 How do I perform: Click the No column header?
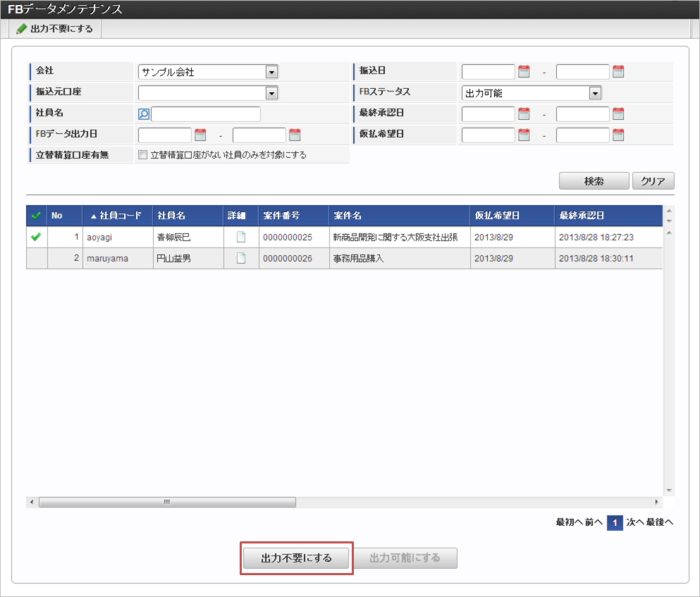tap(65, 216)
